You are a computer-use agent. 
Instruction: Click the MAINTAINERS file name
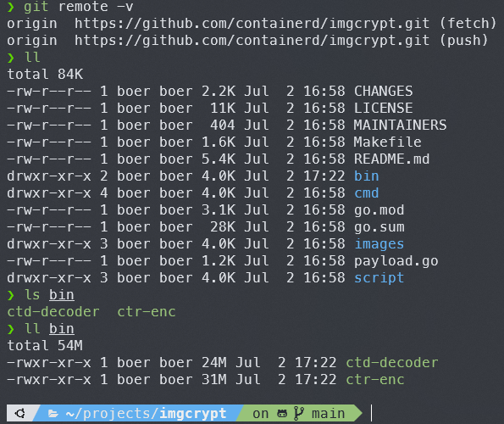click(400, 126)
